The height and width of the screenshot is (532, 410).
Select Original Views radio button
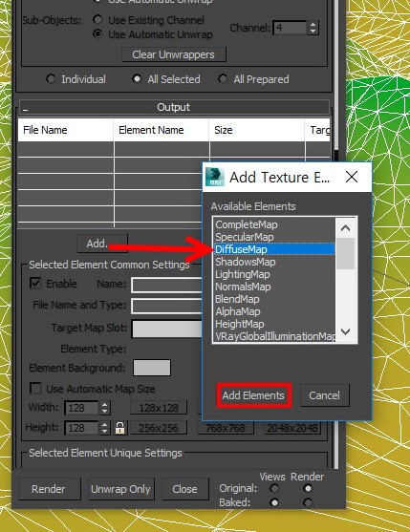(x=274, y=489)
